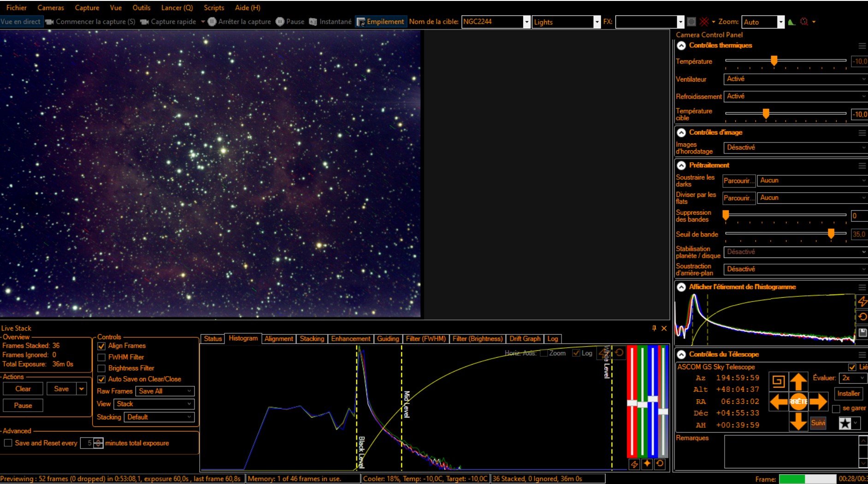Toggle the Suivi tracking button
The image size is (868, 484).
[x=818, y=423]
